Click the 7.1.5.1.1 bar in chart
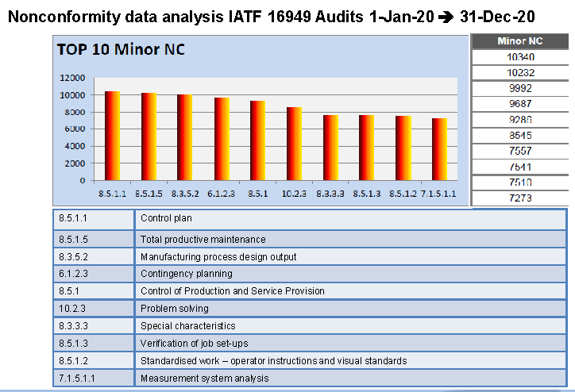Screen dimensions: 575x392 point(439,149)
